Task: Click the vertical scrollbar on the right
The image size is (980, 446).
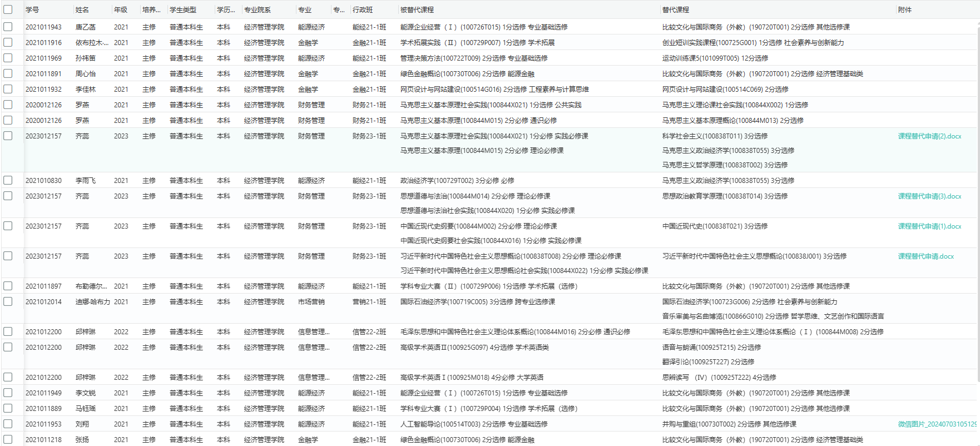Action: point(977,200)
